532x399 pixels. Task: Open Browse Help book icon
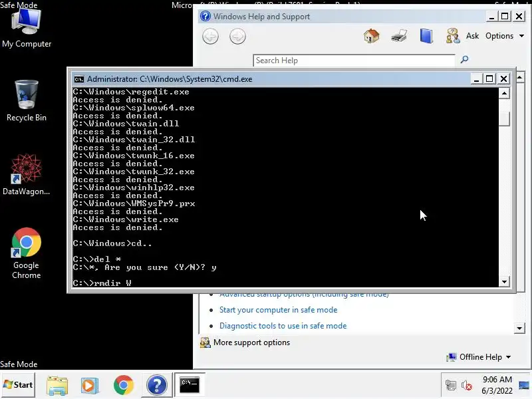click(x=426, y=36)
